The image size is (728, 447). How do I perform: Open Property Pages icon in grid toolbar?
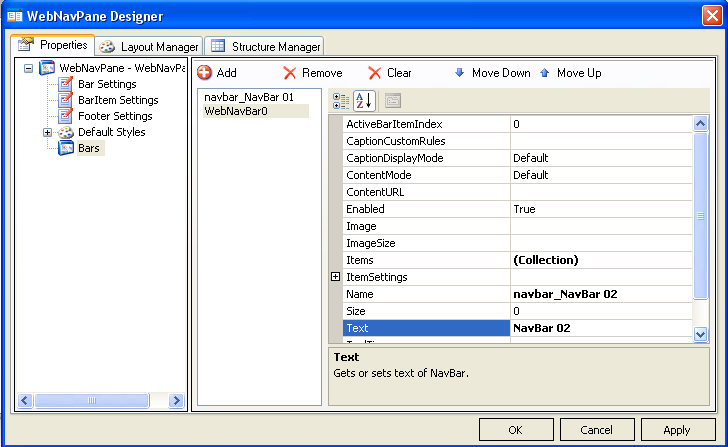pyautogui.click(x=393, y=101)
